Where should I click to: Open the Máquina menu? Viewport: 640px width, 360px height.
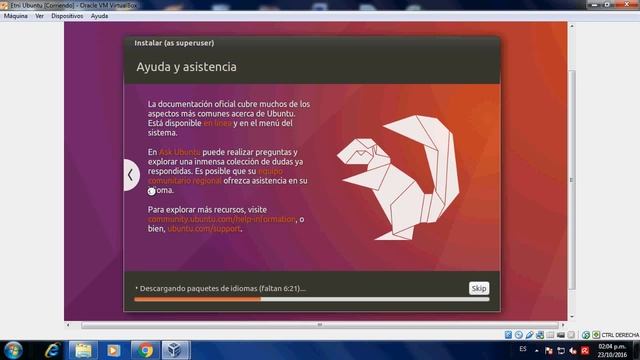16,16
